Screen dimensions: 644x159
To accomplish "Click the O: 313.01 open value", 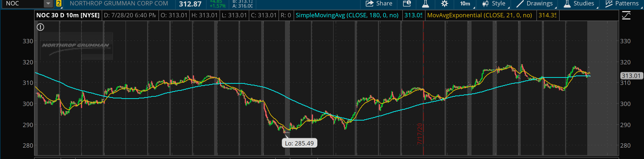I will coord(174,15).
